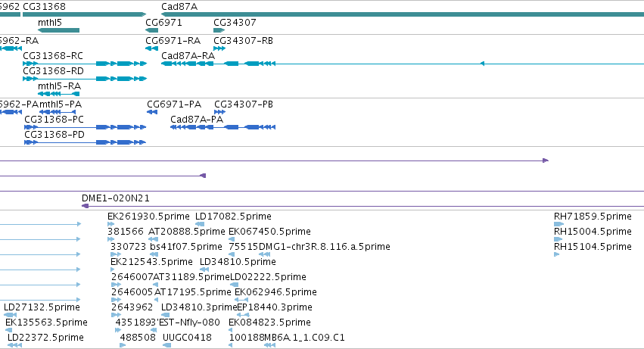The height and width of the screenshot is (349, 644).
Task: Click the mthl5-PA protein label
Action: point(61,104)
